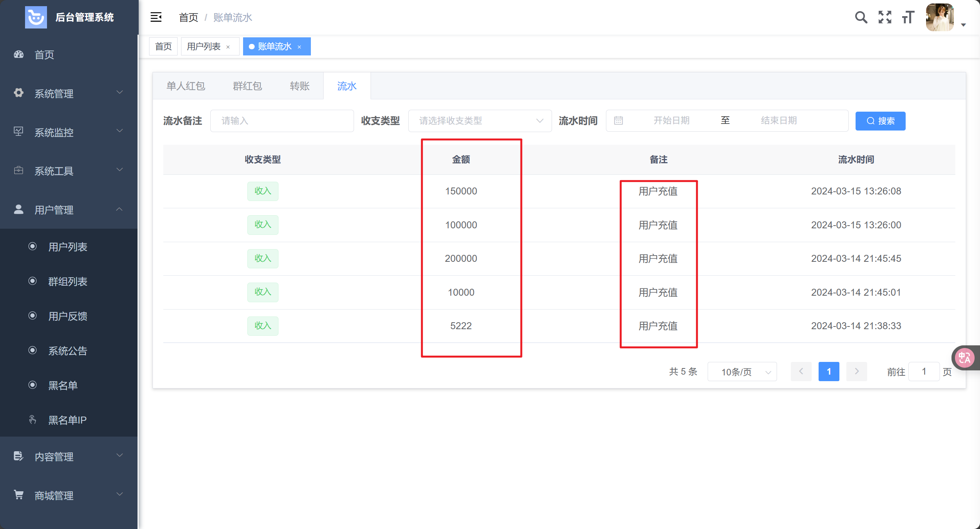Screen dimensions: 980x529
Task: Toggle fullscreen mode icon
Action: click(885, 17)
